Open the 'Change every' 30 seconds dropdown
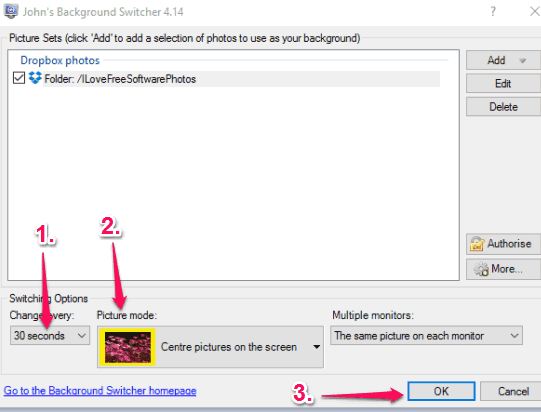 pos(50,335)
